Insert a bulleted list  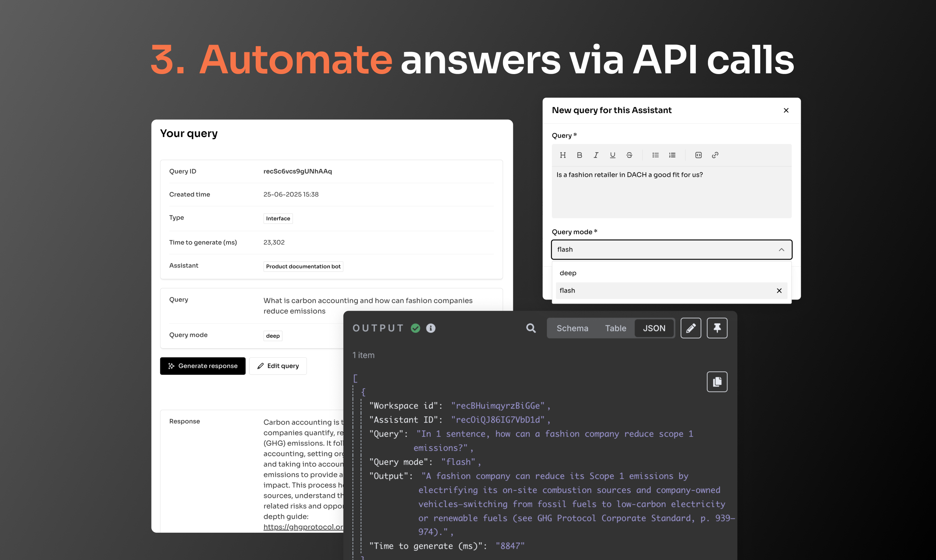pos(656,155)
